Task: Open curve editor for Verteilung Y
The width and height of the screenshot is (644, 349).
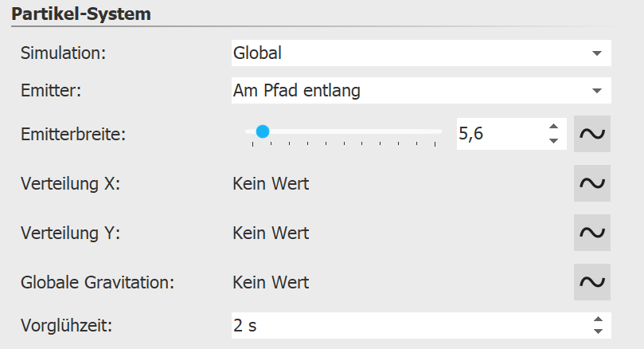Action: [x=591, y=233]
